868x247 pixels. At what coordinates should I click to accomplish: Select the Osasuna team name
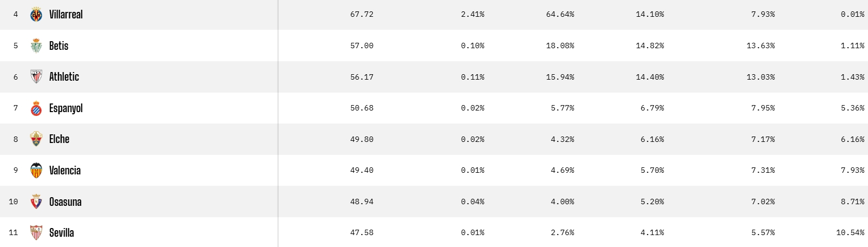pos(65,202)
